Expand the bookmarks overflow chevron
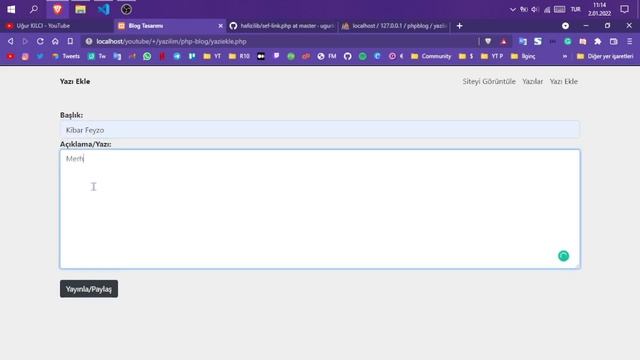The width and height of the screenshot is (640, 360). pyautogui.click(x=565, y=56)
